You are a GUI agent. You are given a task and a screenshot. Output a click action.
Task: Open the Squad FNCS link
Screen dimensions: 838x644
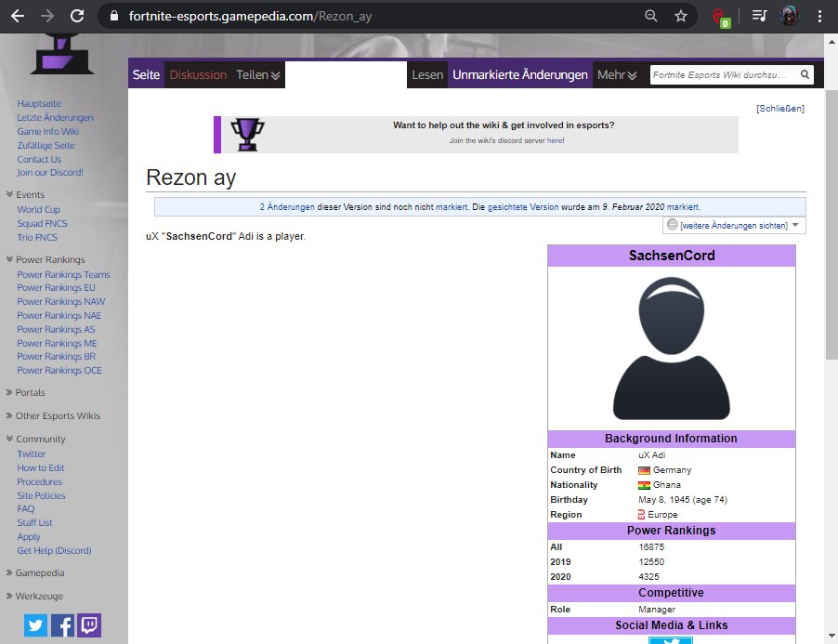pos(42,223)
